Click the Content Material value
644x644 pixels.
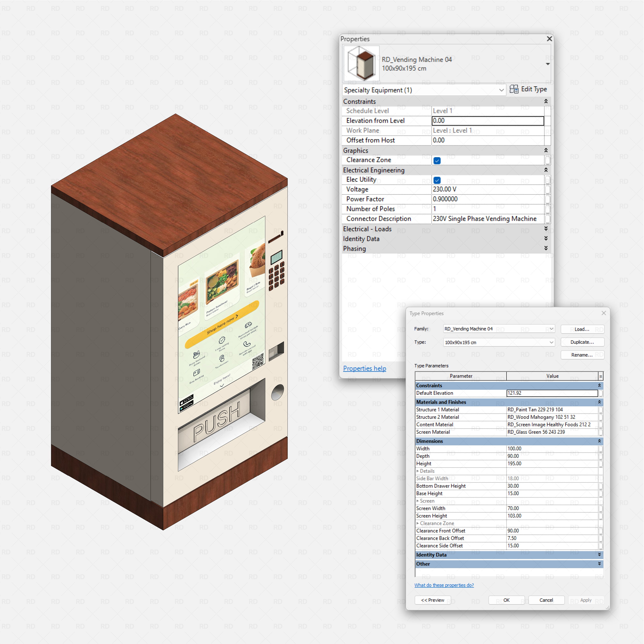(x=552, y=425)
